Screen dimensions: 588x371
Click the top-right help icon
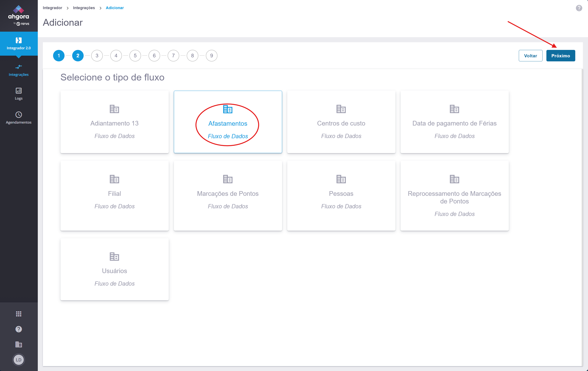coord(579,8)
